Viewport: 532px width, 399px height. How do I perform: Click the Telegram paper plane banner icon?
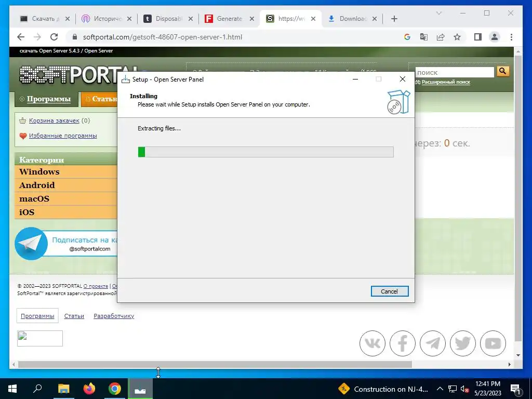(31, 244)
